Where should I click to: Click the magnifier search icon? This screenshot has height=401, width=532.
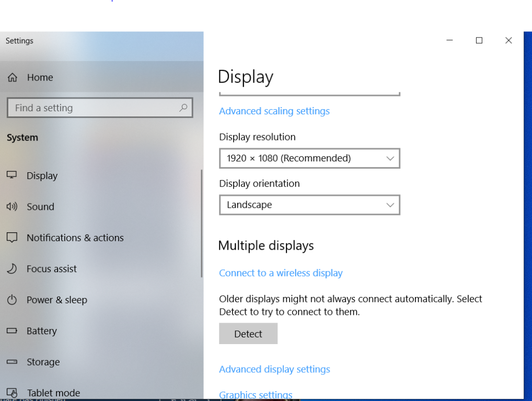(183, 108)
